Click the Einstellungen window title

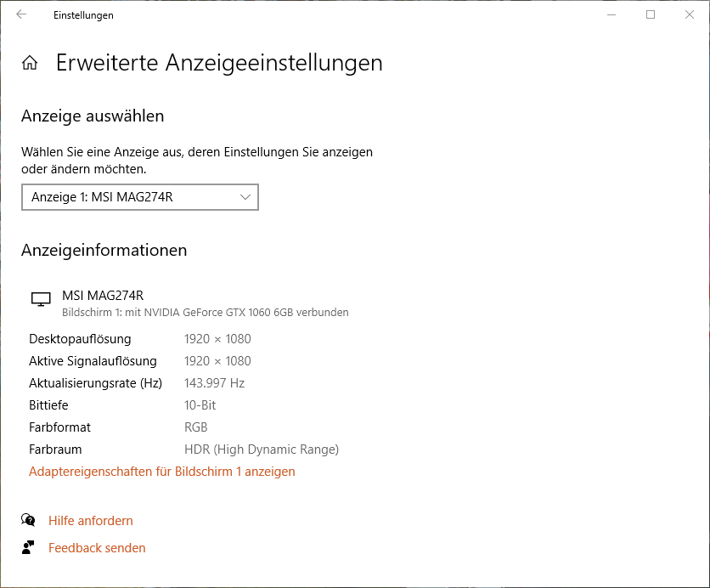(83, 15)
